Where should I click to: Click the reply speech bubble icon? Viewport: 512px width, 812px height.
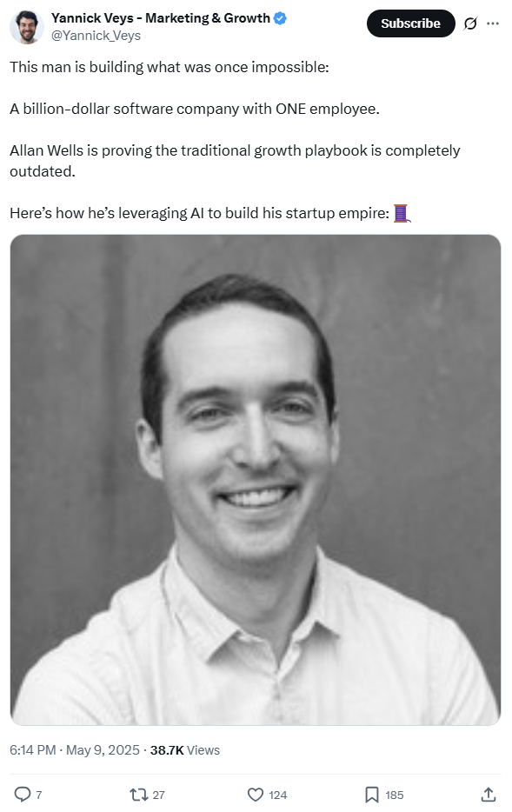click(23, 794)
